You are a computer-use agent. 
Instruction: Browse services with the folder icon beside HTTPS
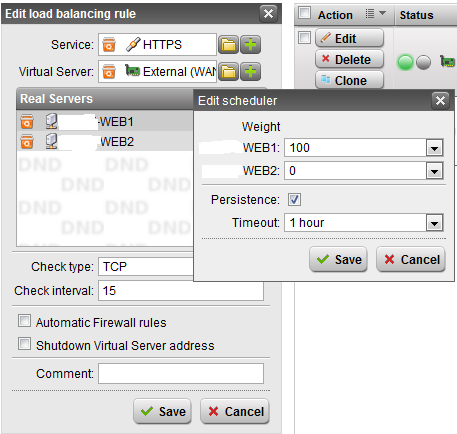coord(228,45)
